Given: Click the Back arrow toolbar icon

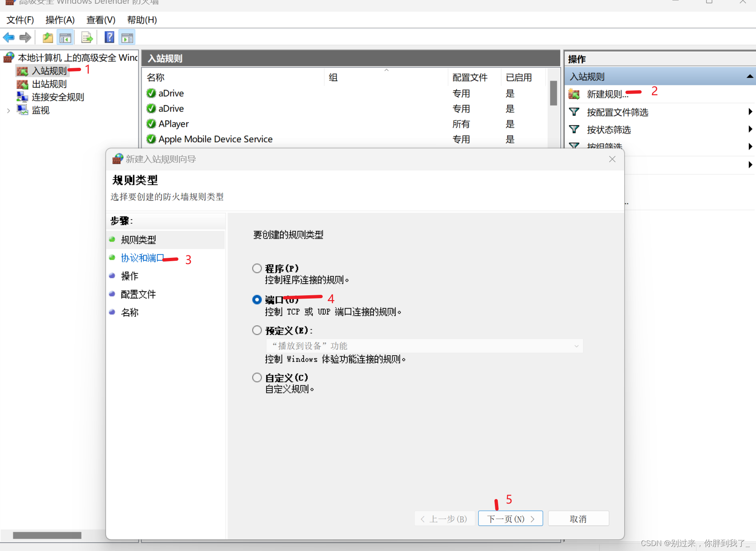Looking at the screenshot, I should 9,37.
